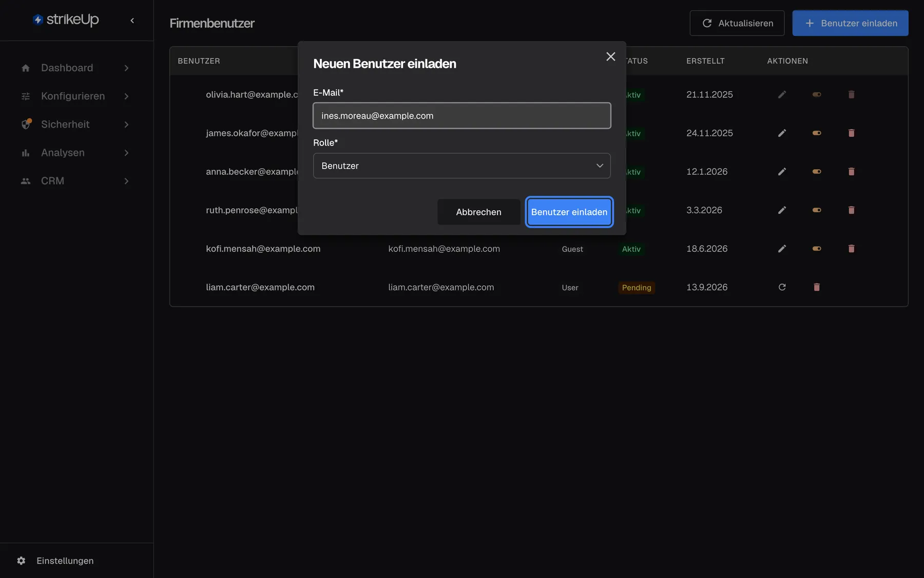The image size is (924, 578).
Task: Delete the ruth.penrose user
Action: pyautogui.click(x=851, y=210)
